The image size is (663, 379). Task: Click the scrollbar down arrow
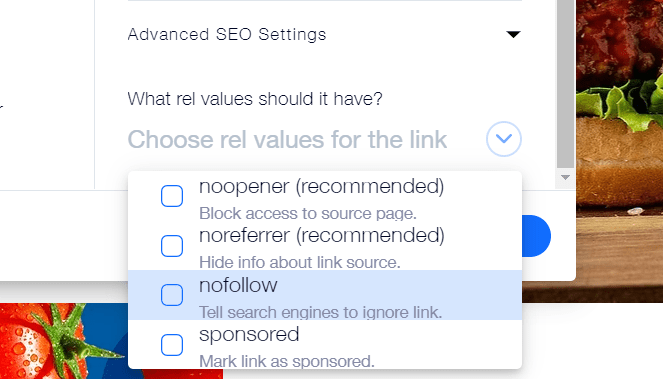tap(565, 178)
